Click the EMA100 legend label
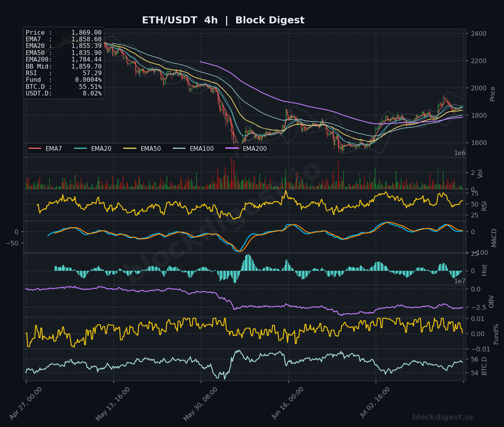 (x=202, y=148)
